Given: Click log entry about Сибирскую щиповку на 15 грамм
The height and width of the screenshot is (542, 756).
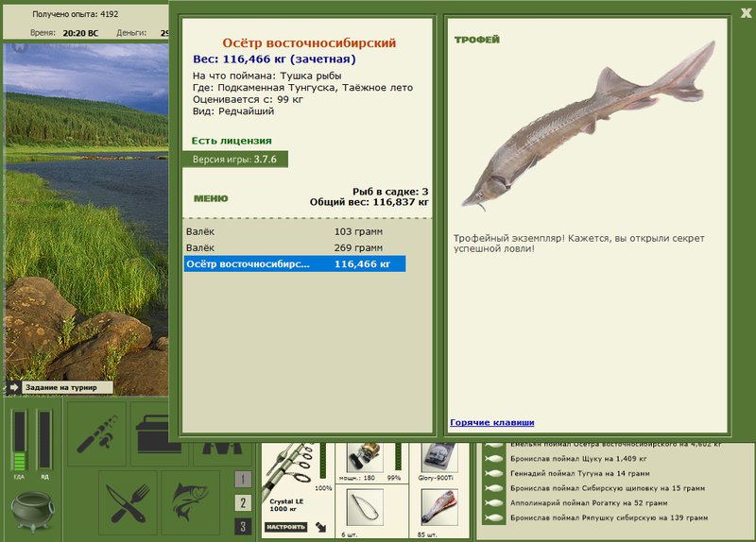Looking at the screenshot, I should coord(608,488).
